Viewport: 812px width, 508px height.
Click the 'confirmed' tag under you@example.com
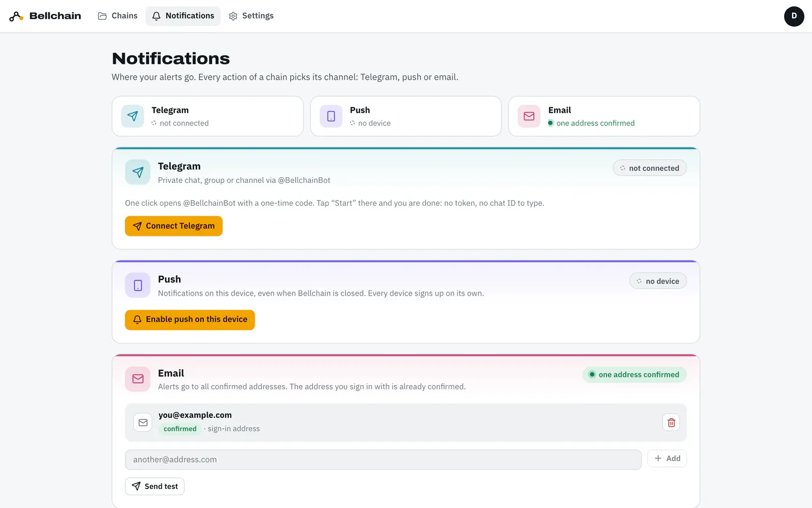180,429
